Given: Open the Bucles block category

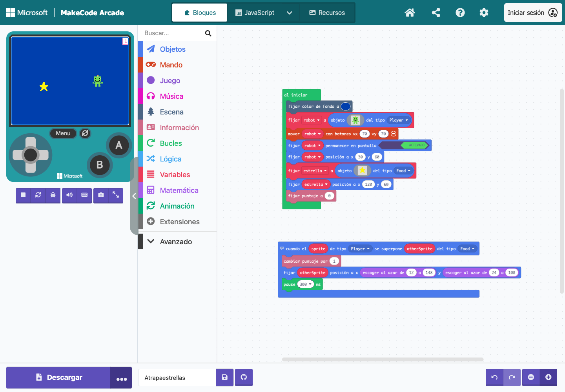Looking at the screenshot, I should pos(177,143).
